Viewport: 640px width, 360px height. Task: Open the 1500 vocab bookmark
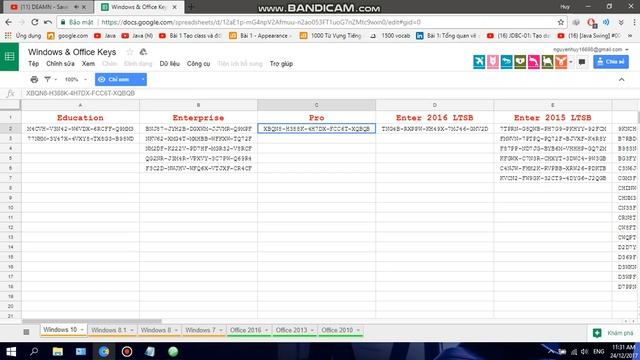click(x=390, y=36)
